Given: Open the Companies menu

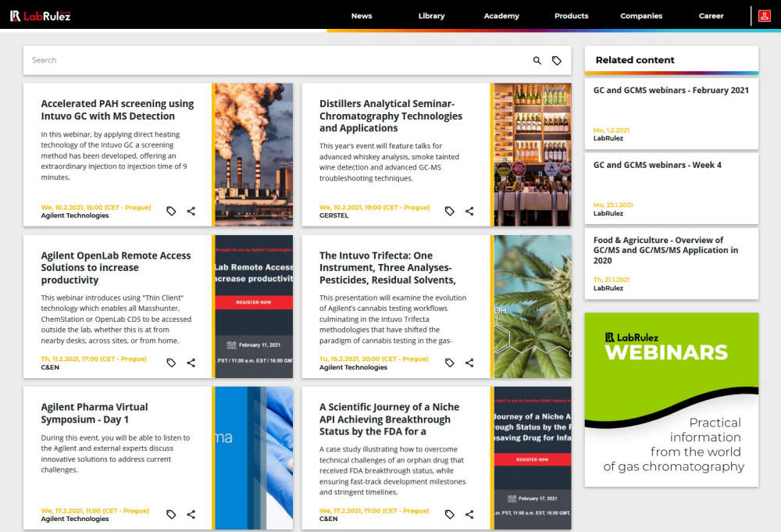Looking at the screenshot, I should coord(641,16).
